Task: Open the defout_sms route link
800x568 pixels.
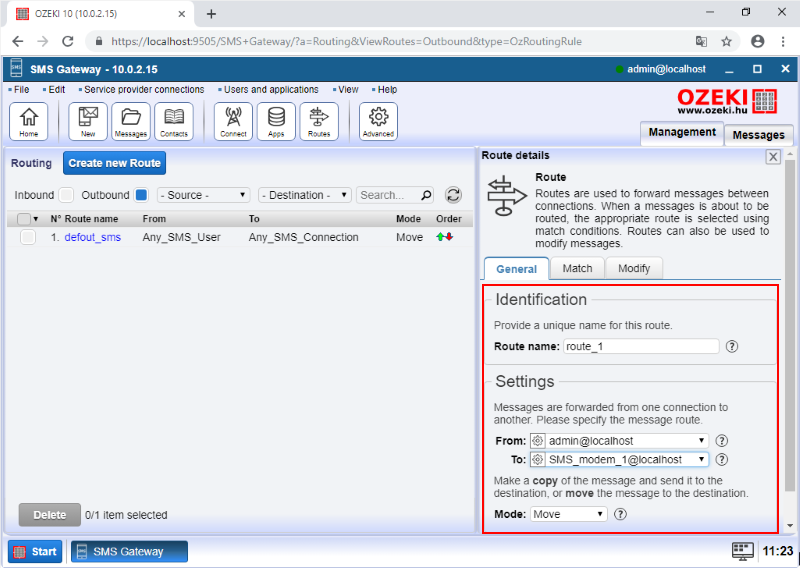Action: pos(92,237)
